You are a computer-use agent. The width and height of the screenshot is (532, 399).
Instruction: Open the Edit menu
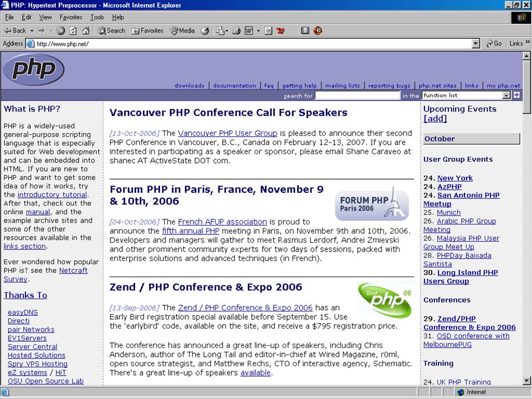[27, 17]
